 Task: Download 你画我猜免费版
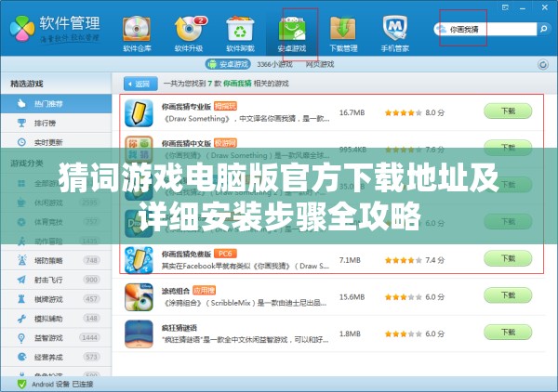click(x=508, y=258)
